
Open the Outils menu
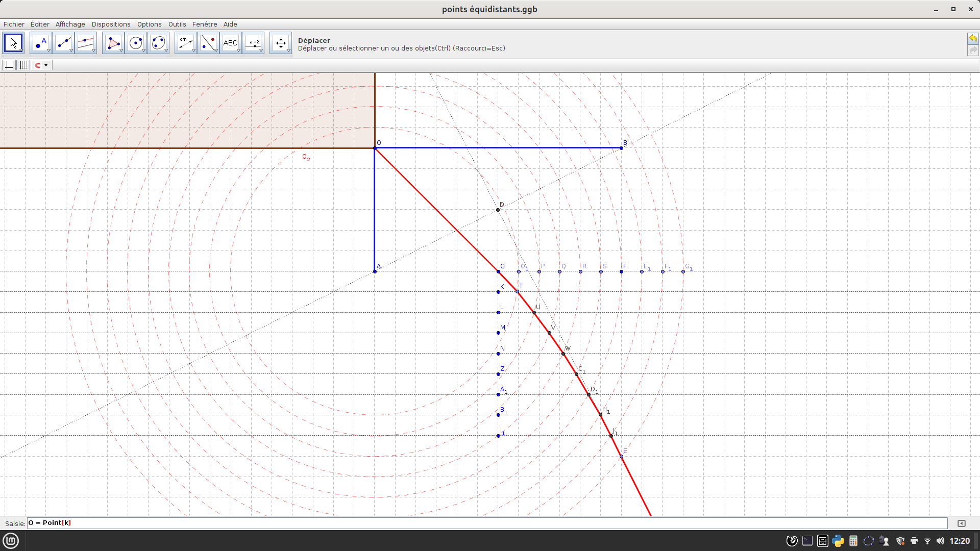177,24
